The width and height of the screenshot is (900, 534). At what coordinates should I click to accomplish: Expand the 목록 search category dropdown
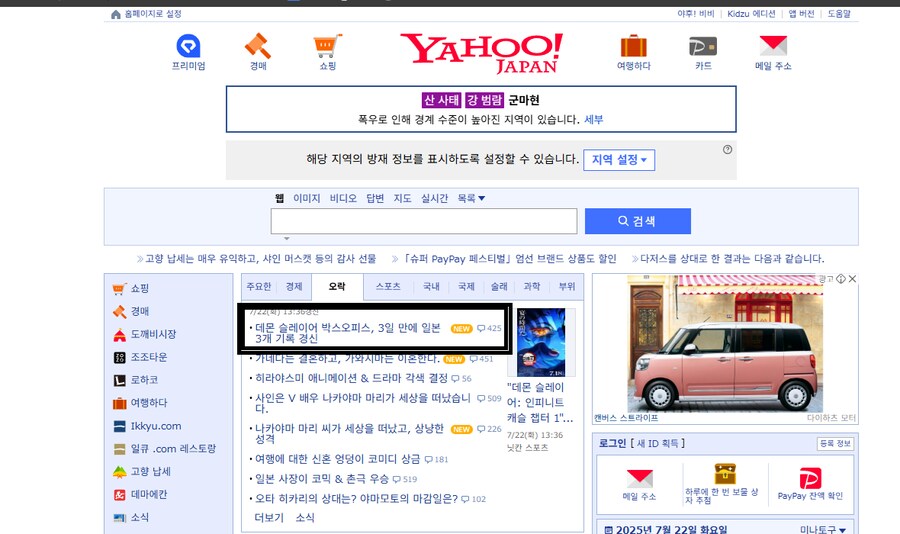471,198
